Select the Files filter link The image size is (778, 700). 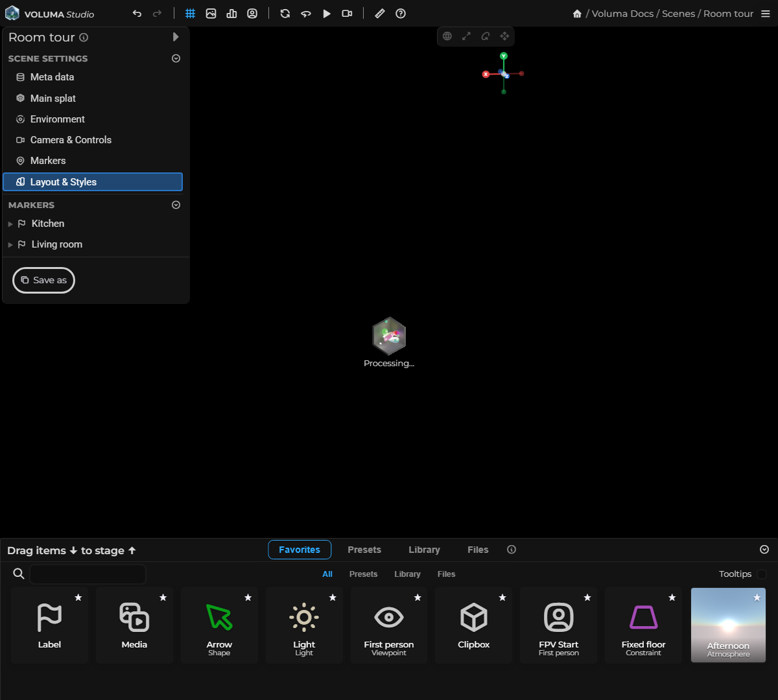(x=446, y=574)
